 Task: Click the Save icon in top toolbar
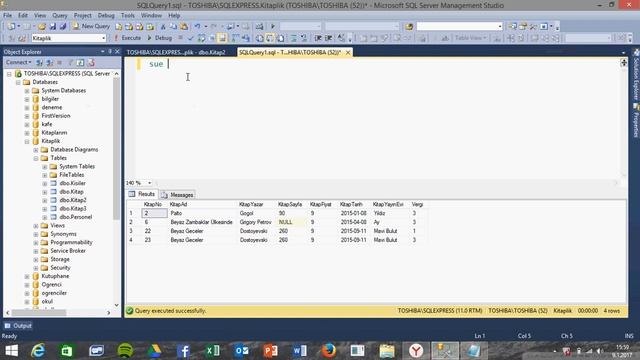click(x=52, y=26)
